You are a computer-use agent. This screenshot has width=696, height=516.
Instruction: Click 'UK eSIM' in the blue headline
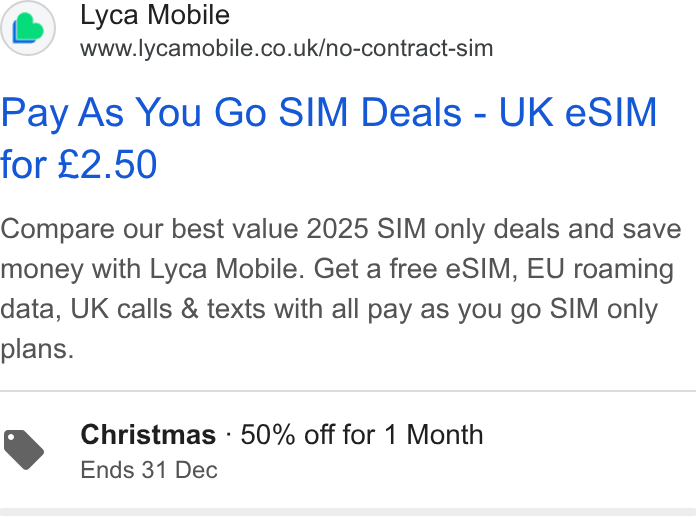pos(578,112)
